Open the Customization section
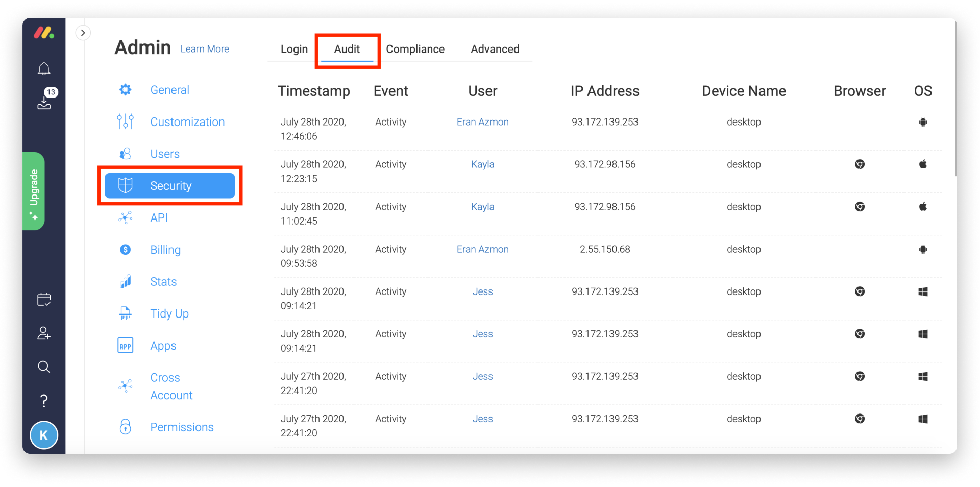Image resolution: width=980 pixels, height=487 pixels. coord(187,122)
